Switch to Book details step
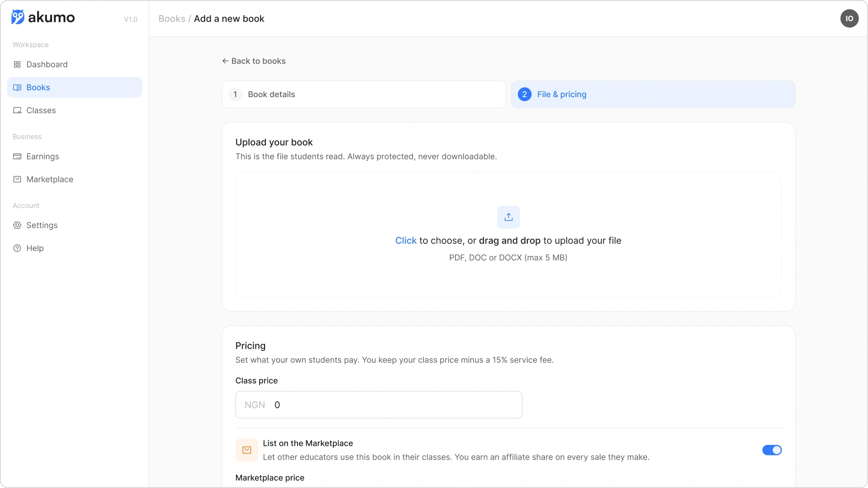The image size is (868, 488). (x=364, y=94)
